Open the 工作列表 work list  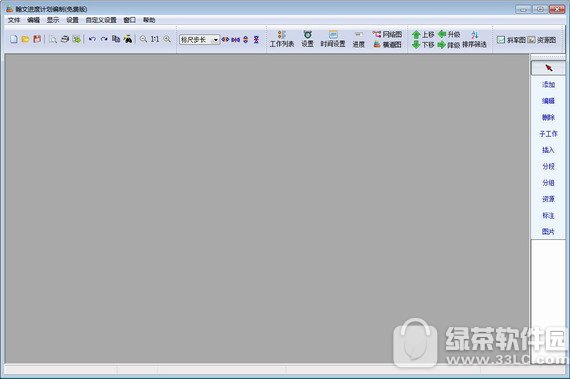coord(282,39)
